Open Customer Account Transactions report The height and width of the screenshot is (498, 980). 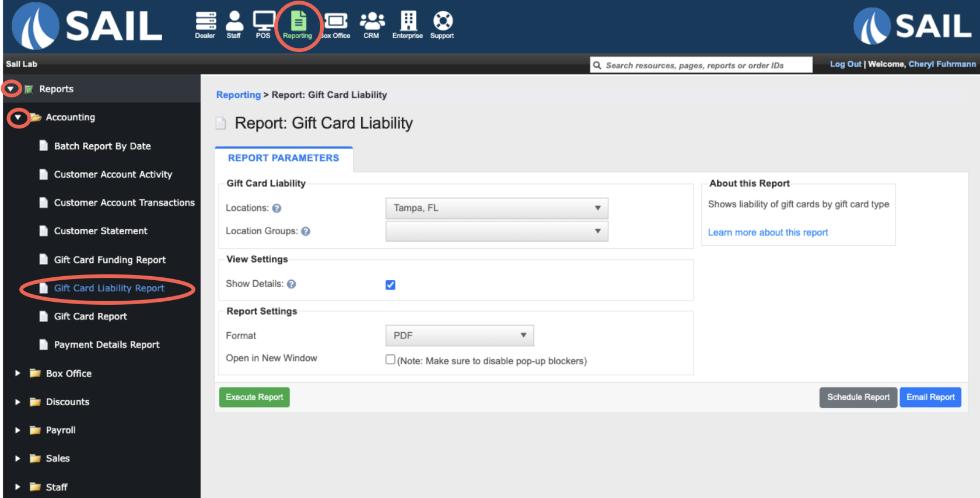pos(124,203)
